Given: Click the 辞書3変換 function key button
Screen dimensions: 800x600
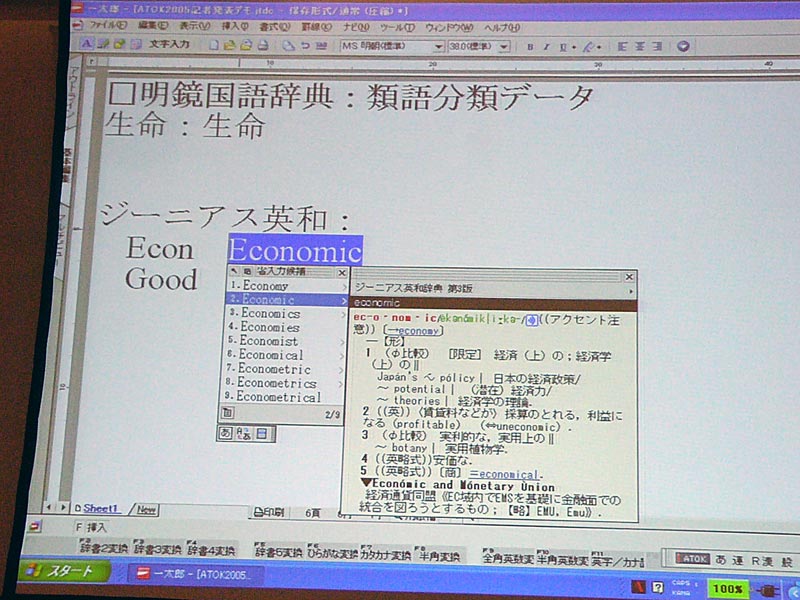Looking at the screenshot, I should pyautogui.click(x=157, y=549).
